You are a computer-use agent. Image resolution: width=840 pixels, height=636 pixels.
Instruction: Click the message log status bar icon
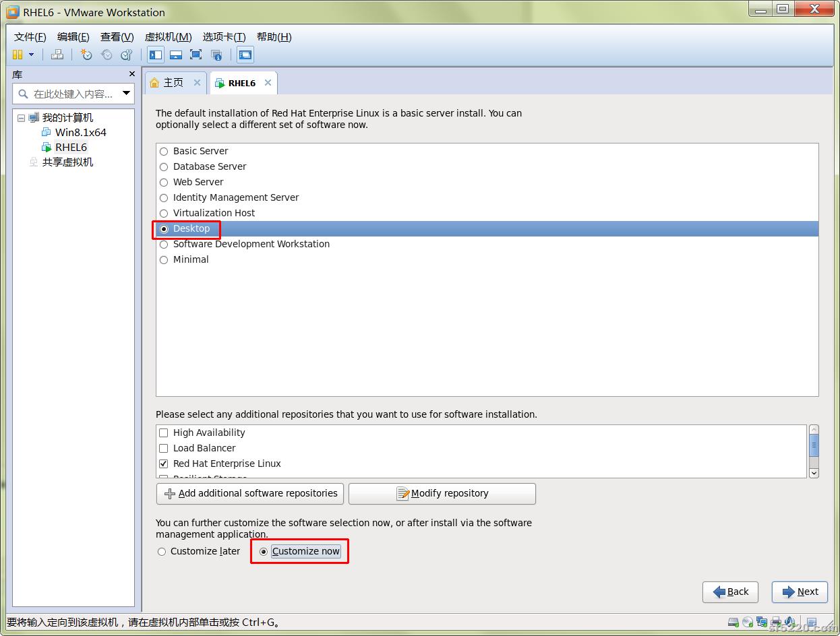[812, 622]
